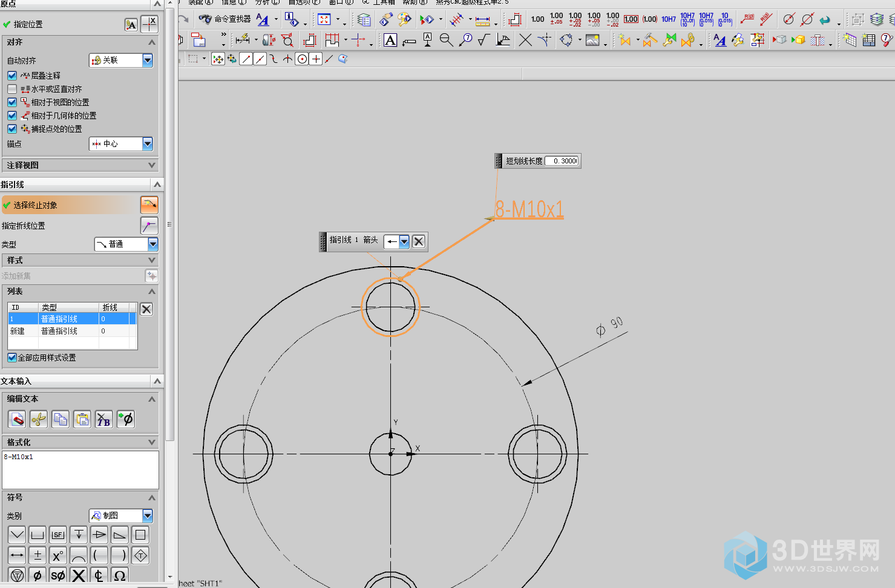
Task: Click the boxed 1.00 basic dimension icon
Action: pyautogui.click(x=631, y=19)
